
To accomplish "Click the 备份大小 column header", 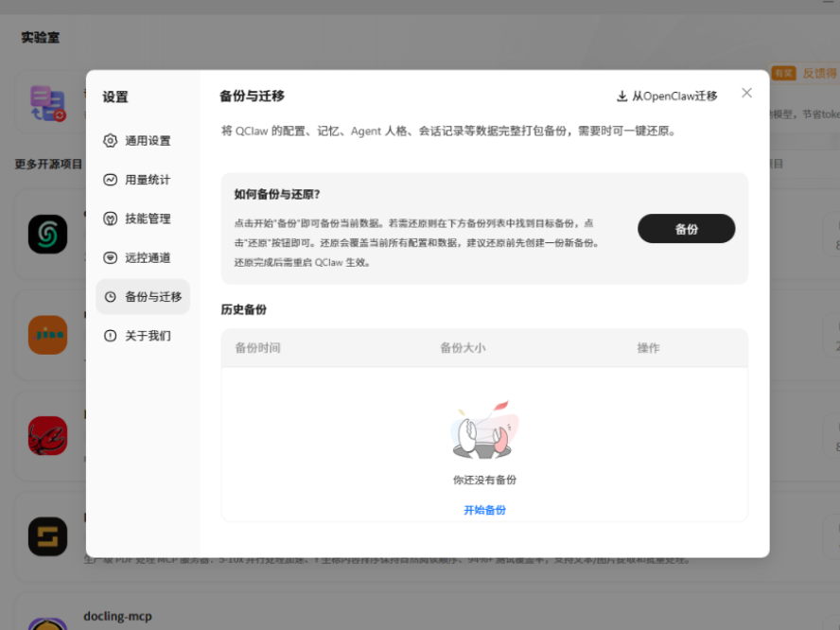I will (x=463, y=348).
